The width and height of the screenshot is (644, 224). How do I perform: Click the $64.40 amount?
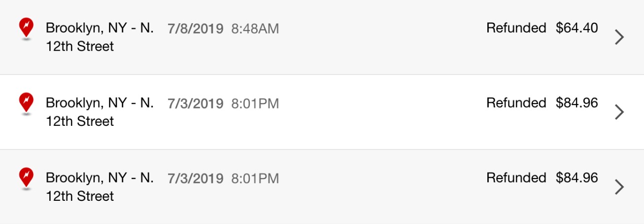[577, 28]
